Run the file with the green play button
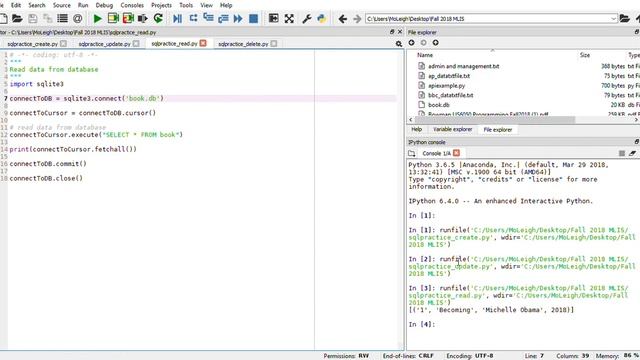Viewport: 640px width, 360px height. [x=98, y=18]
